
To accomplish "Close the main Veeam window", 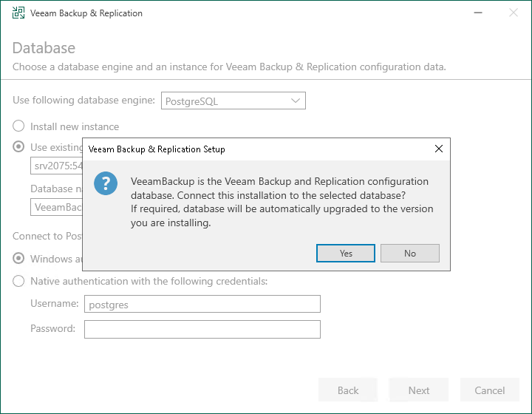I will pyautogui.click(x=514, y=13).
